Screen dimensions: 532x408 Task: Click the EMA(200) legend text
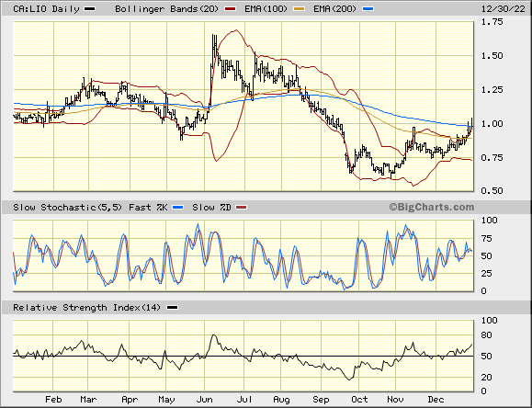click(334, 9)
